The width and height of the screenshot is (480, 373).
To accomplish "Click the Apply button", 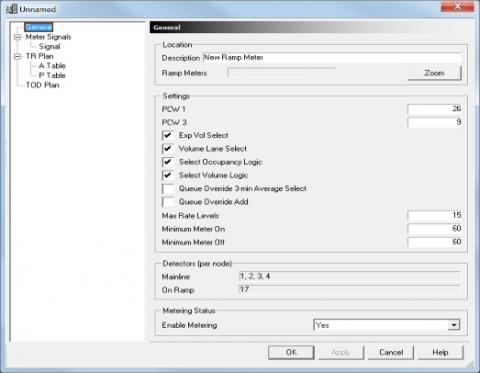I will (x=341, y=352).
